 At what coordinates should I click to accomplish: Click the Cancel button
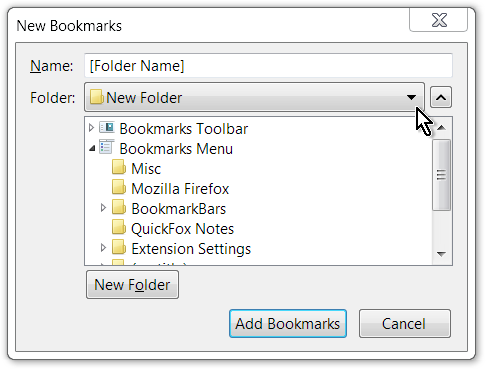pos(405,324)
